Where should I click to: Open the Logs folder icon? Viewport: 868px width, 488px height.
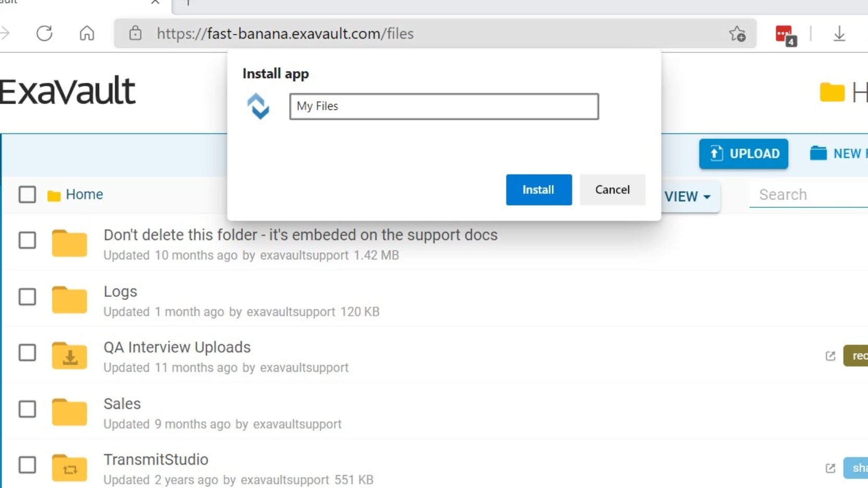[69, 299]
